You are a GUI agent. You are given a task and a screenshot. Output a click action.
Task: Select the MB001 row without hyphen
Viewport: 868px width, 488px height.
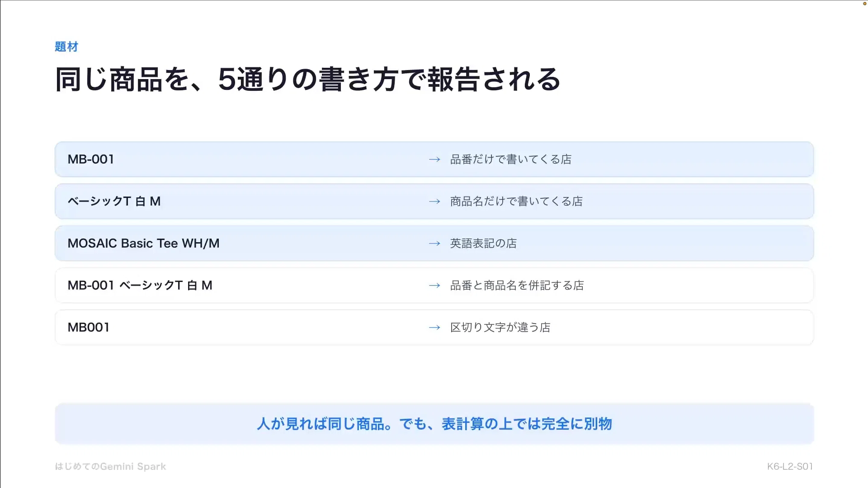(434, 328)
